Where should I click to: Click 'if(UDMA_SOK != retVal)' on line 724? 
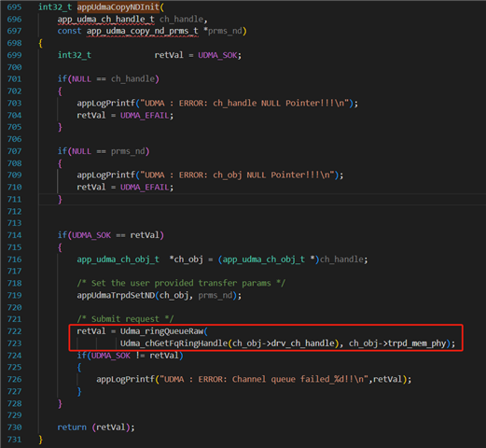(x=131, y=356)
